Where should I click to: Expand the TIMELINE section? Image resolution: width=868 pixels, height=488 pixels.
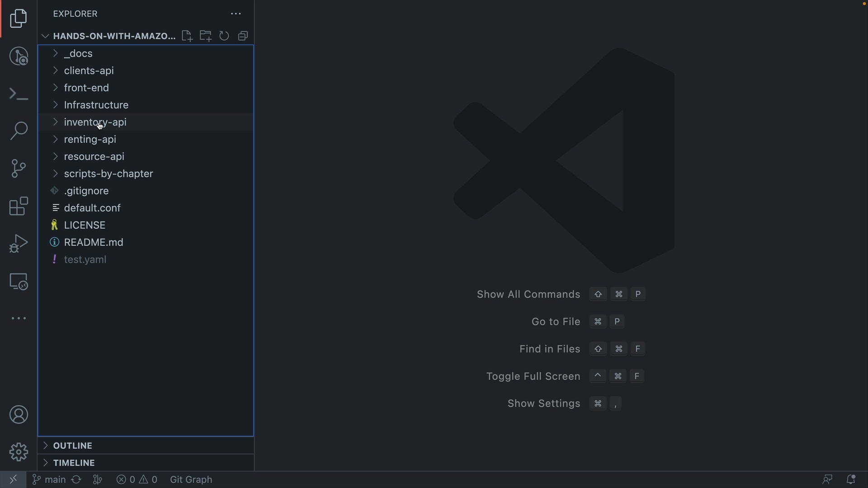coord(74,463)
